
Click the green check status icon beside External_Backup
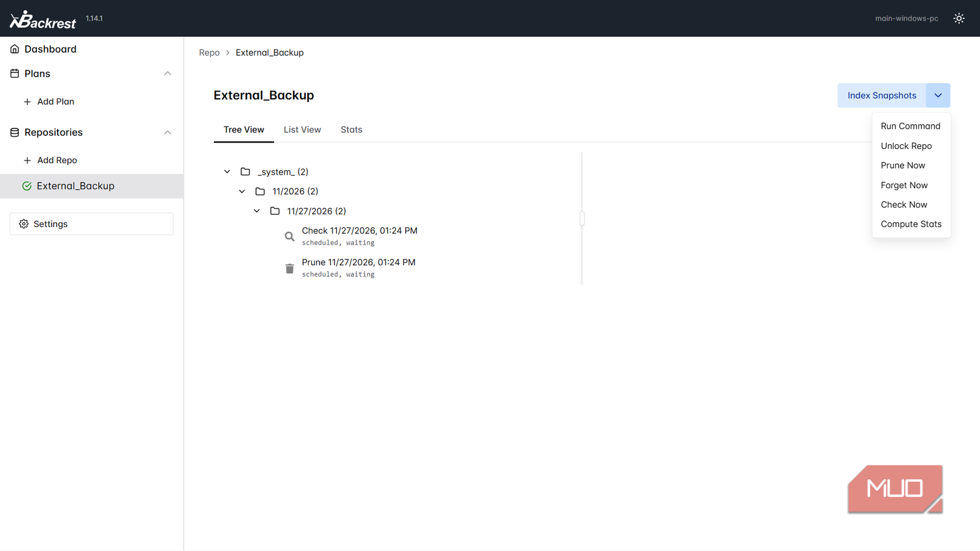(x=27, y=186)
